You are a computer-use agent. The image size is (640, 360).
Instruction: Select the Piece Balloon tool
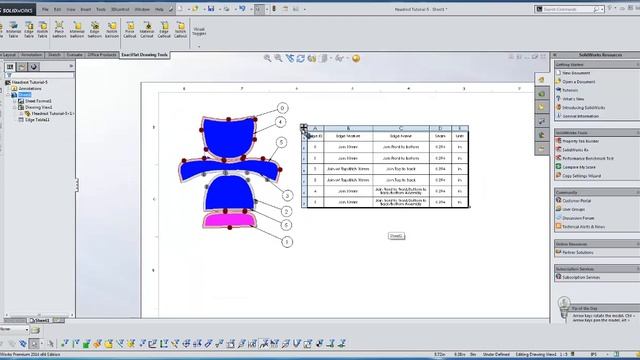(59, 30)
